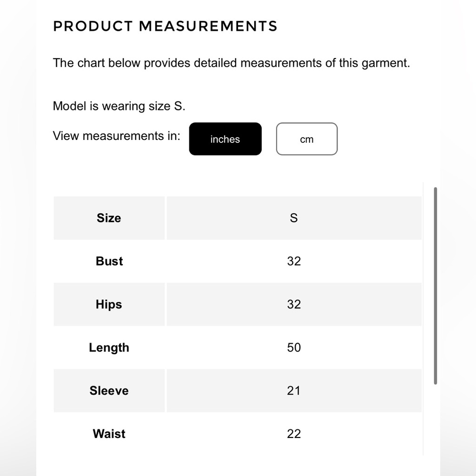Click the Sleeve value 21

pyautogui.click(x=294, y=391)
